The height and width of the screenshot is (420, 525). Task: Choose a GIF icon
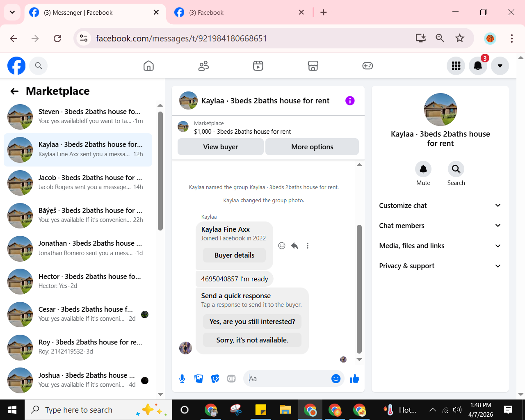coord(231,379)
